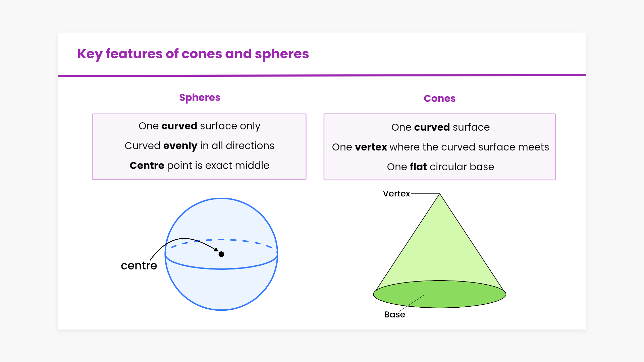Viewport: 644px width, 362px height.
Task: Click the Spheres heading
Action: tap(200, 98)
